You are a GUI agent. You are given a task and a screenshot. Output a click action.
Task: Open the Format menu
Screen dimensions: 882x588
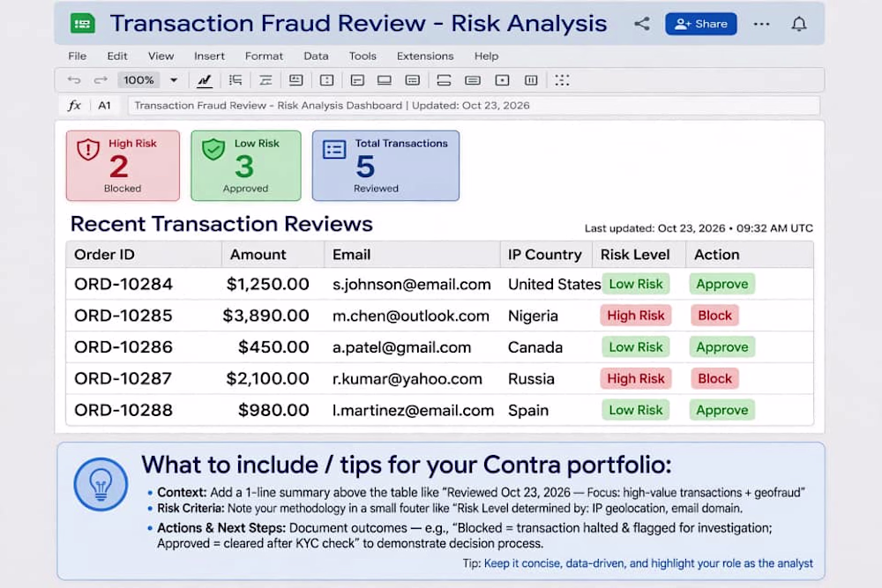tap(264, 56)
